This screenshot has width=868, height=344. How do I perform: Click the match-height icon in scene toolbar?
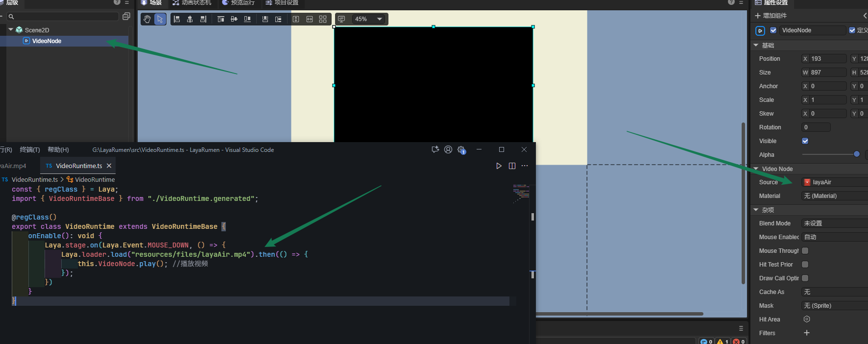pos(265,19)
